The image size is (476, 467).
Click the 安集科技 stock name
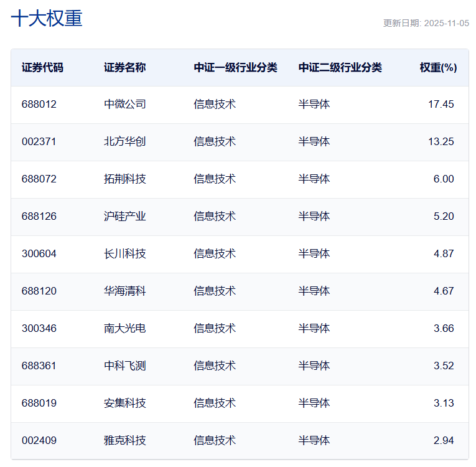point(125,403)
